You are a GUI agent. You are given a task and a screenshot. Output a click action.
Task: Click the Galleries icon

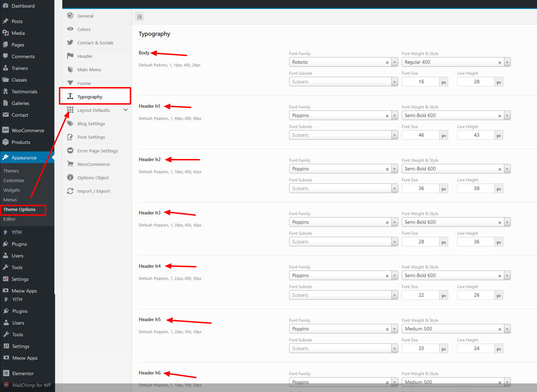coord(6,103)
